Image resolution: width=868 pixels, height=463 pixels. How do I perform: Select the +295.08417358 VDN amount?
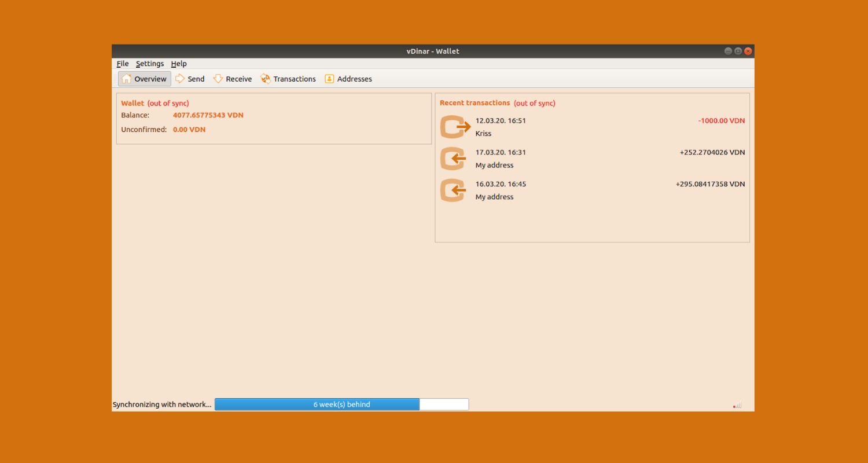(x=710, y=184)
